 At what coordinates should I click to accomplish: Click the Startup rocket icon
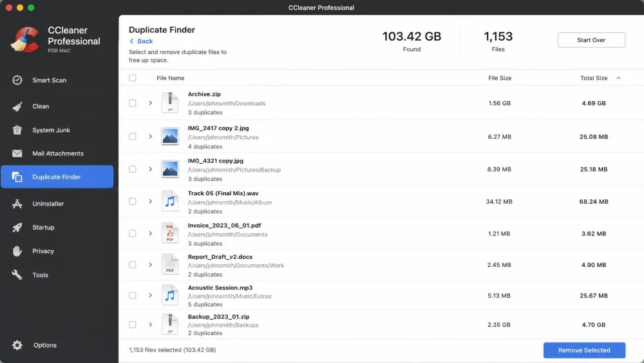coord(17,228)
